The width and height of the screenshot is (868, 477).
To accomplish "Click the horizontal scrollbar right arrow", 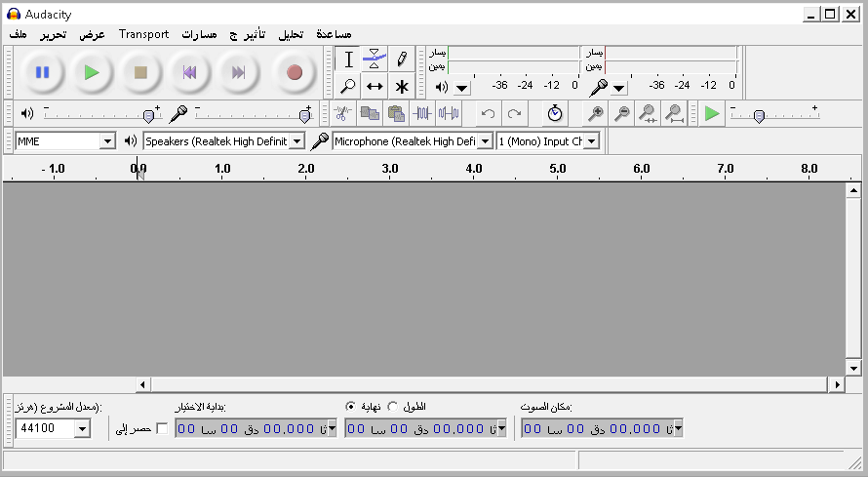I will (837, 384).
